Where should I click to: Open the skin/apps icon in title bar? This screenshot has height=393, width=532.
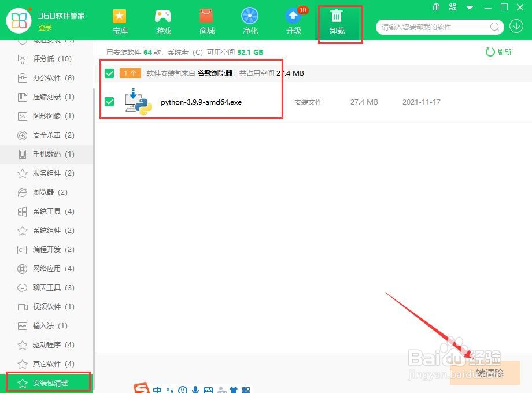tap(453, 7)
